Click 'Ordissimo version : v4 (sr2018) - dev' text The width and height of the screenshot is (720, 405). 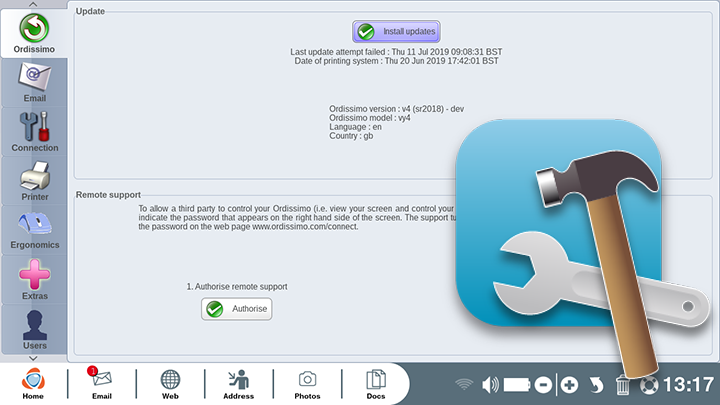(x=396, y=109)
